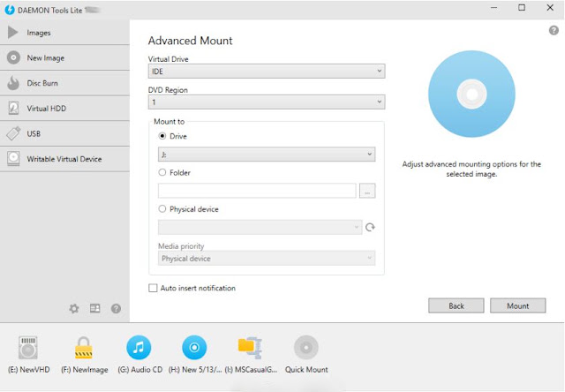Select the (F:) NewImage padlock icon

(x=84, y=348)
